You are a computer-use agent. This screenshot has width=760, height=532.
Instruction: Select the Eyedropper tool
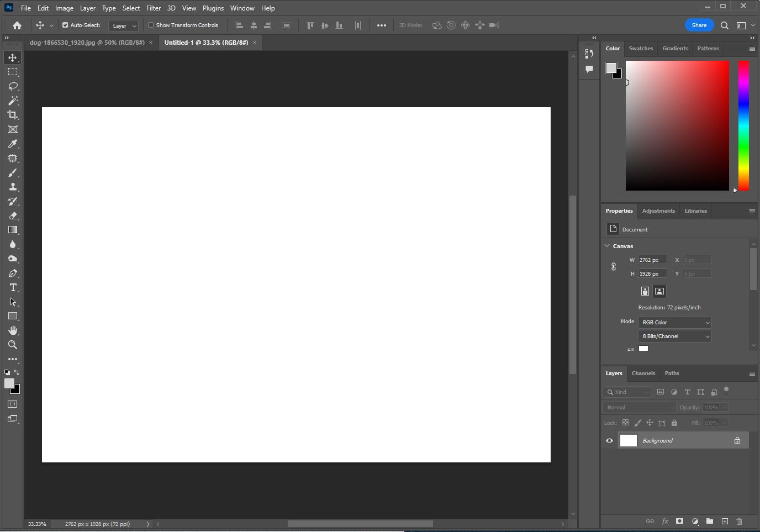tap(13, 144)
